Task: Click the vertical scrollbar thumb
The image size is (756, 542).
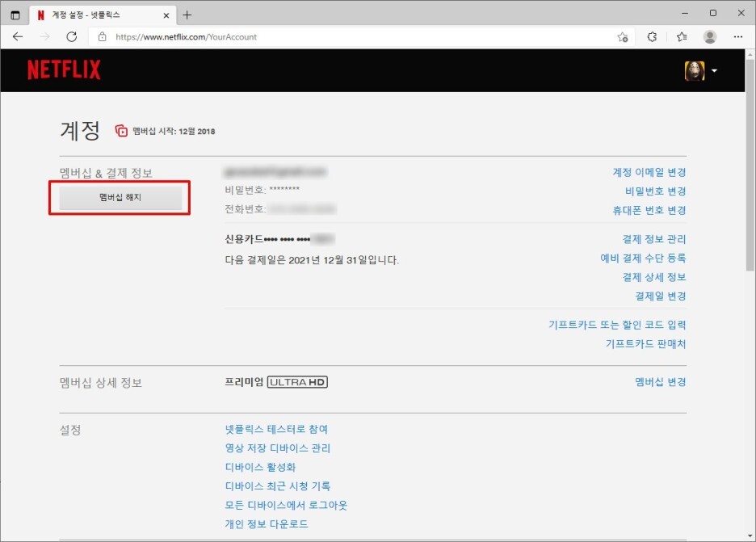Action: click(x=750, y=164)
